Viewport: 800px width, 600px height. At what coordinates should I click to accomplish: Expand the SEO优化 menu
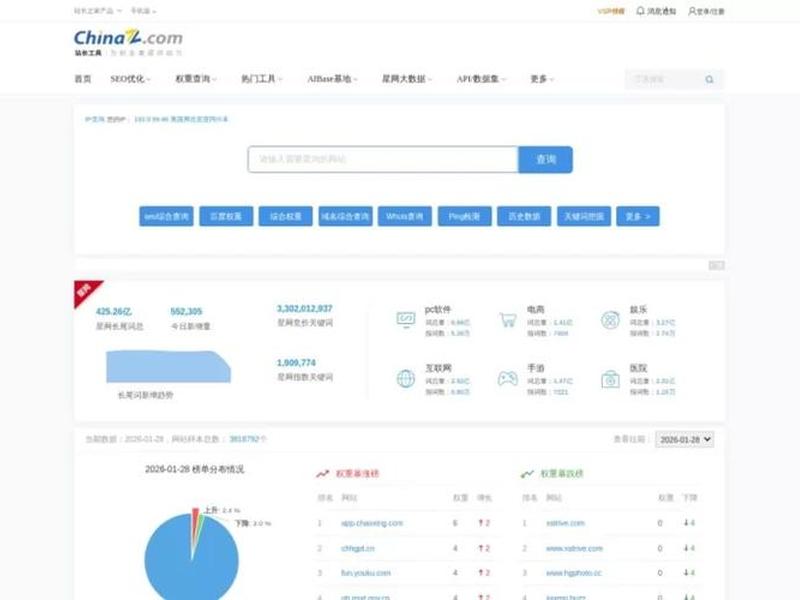[131, 79]
